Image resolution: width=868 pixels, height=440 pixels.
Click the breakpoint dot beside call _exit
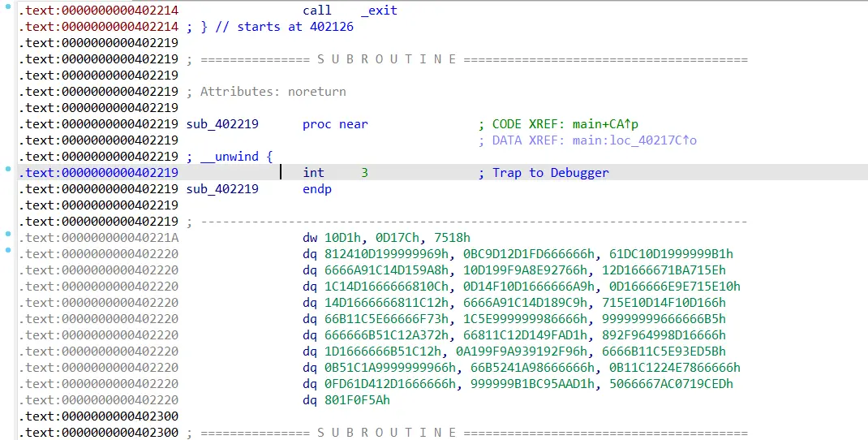[8, 6]
